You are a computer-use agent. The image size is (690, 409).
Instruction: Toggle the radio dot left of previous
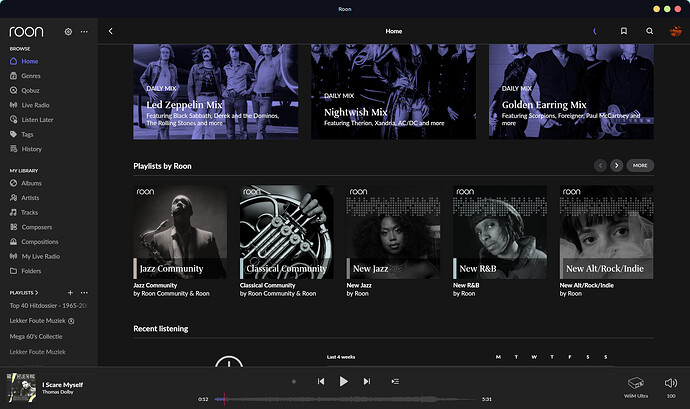click(294, 381)
